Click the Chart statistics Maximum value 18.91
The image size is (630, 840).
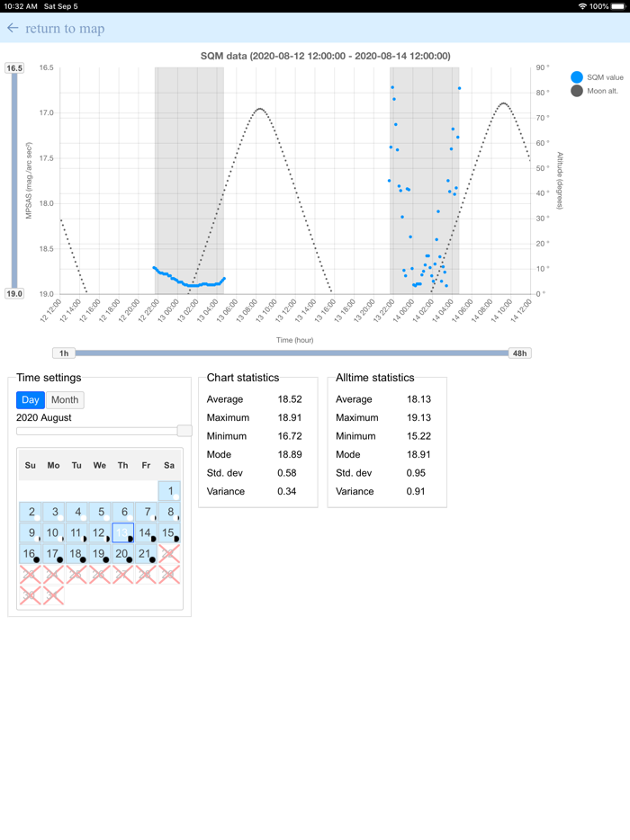pos(290,417)
